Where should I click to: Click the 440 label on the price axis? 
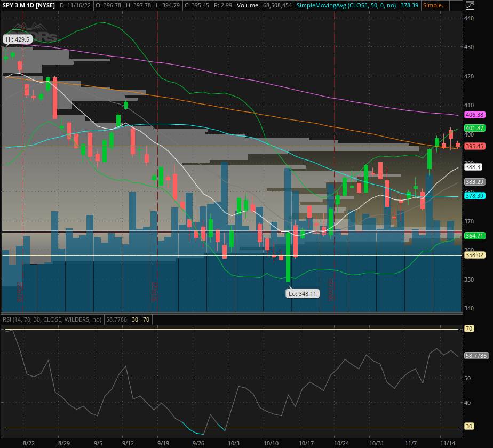pyautogui.click(x=469, y=18)
